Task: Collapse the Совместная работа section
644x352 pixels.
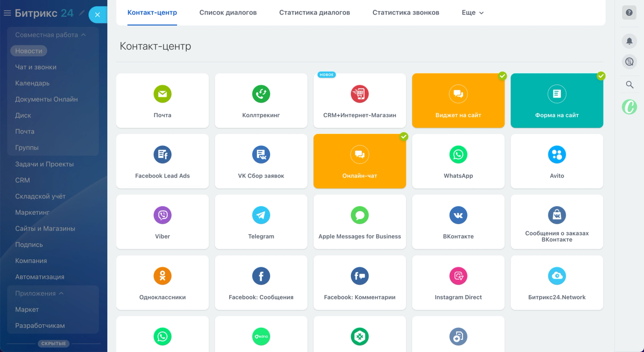Action: (x=51, y=35)
